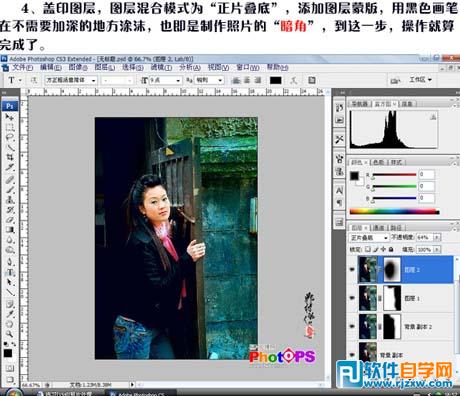460x396 pixels.
Task: Open the font family dropdown
Action: coord(70,80)
